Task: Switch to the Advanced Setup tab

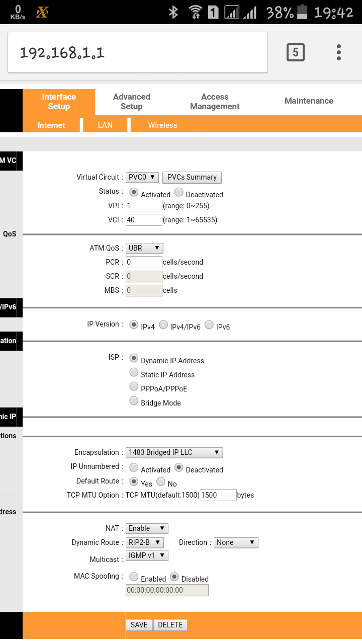Action: [x=132, y=102]
